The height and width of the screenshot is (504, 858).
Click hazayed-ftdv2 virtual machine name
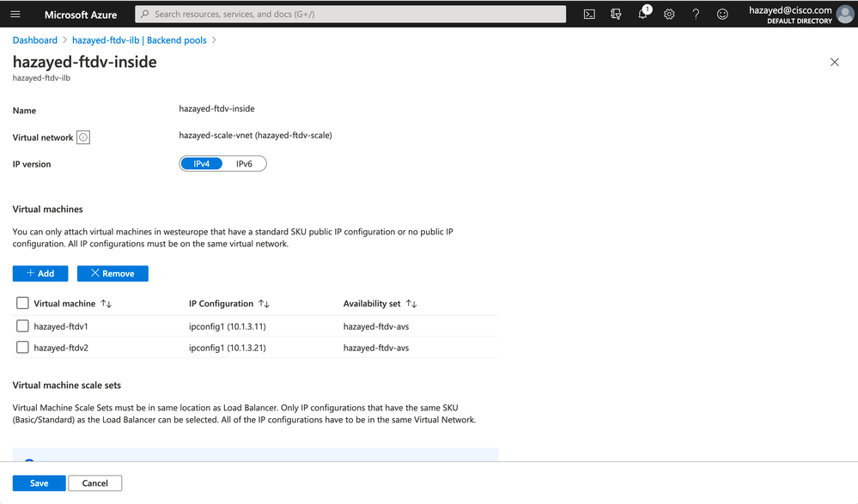tap(61, 348)
